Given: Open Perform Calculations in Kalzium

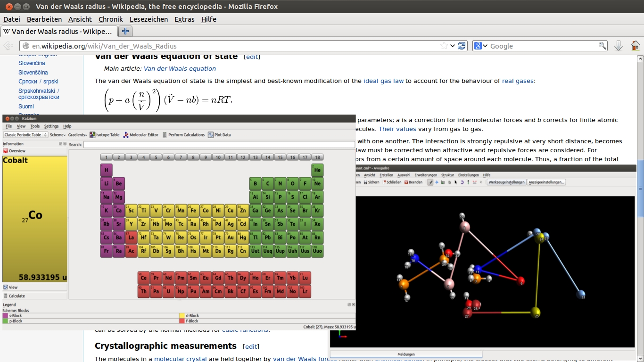Looking at the screenshot, I should point(183,135).
